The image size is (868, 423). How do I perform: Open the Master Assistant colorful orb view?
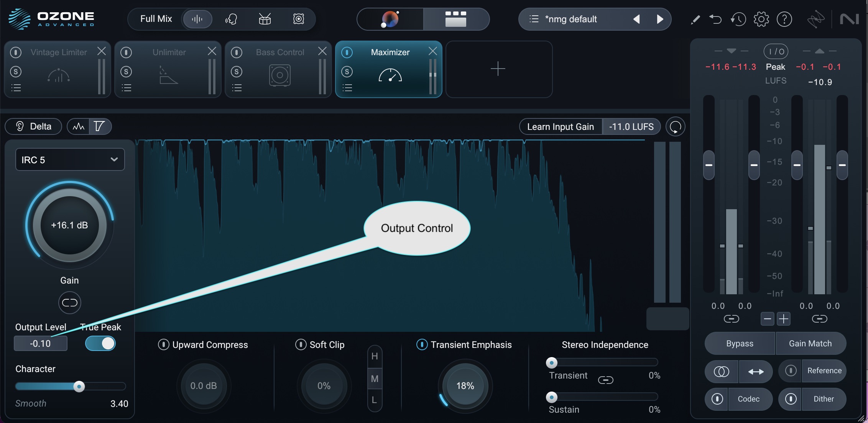pyautogui.click(x=390, y=19)
